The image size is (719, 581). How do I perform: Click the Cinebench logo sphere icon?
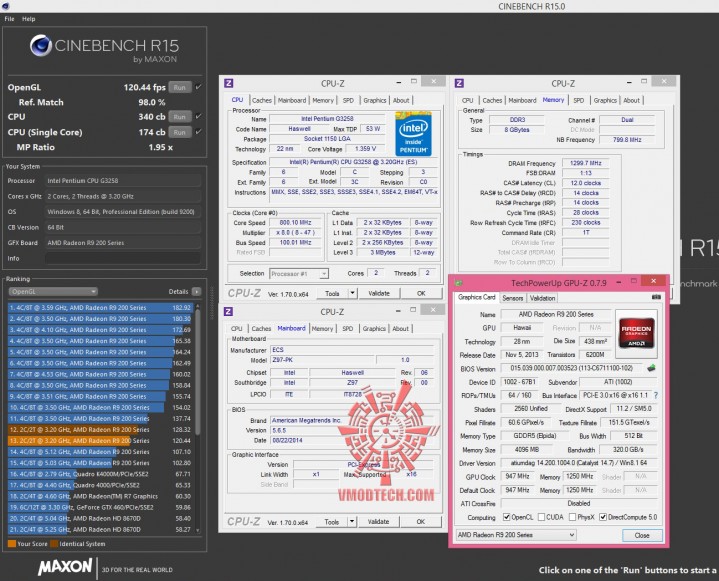click(41, 45)
